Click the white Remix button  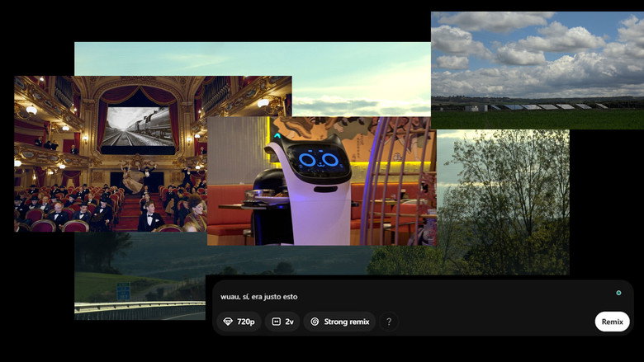(612, 322)
